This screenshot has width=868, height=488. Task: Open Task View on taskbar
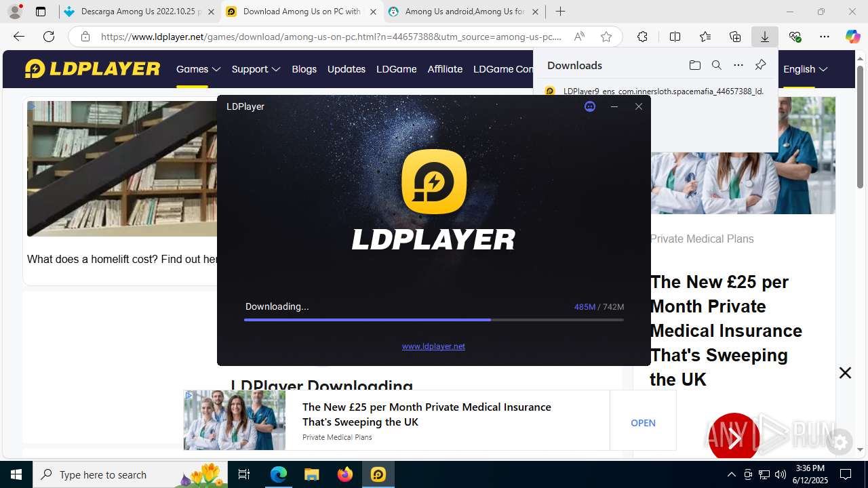click(x=244, y=474)
